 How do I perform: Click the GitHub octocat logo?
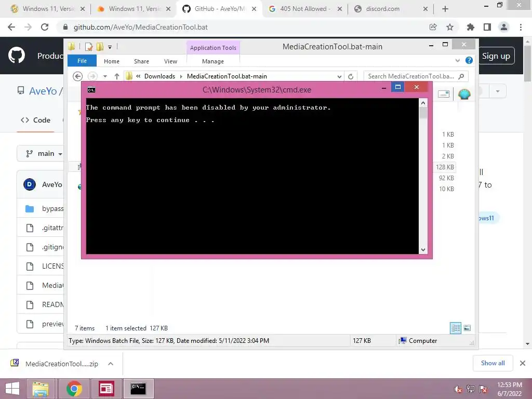[17, 56]
